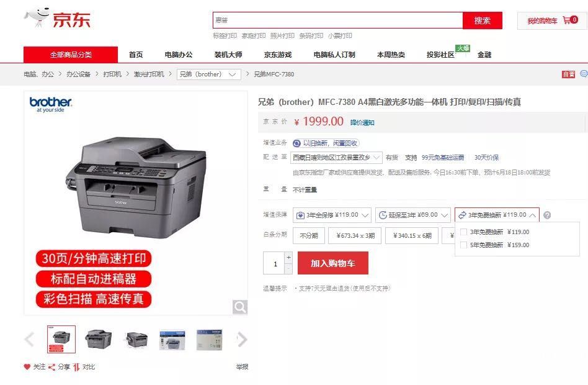Check the 3年免费换新 ¥119.00 option
Viewport: 588px width, 385px height.
tap(463, 232)
